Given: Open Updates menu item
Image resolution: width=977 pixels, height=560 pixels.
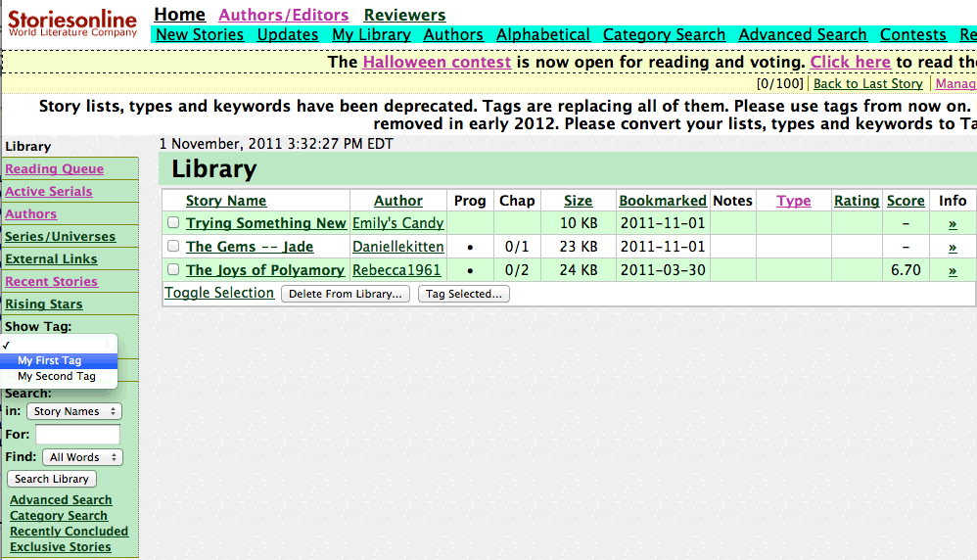Looking at the screenshot, I should pos(288,35).
